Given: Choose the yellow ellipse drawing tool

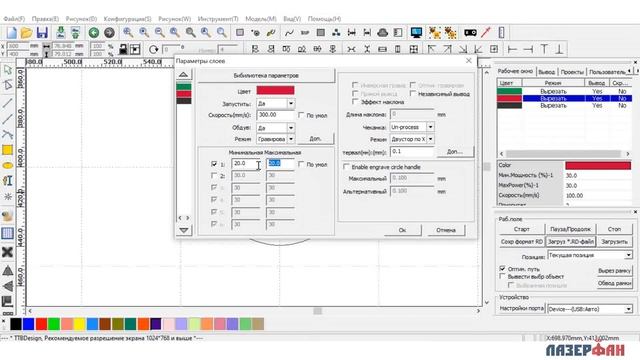Looking at the screenshot, I should (x=8, y=165).
